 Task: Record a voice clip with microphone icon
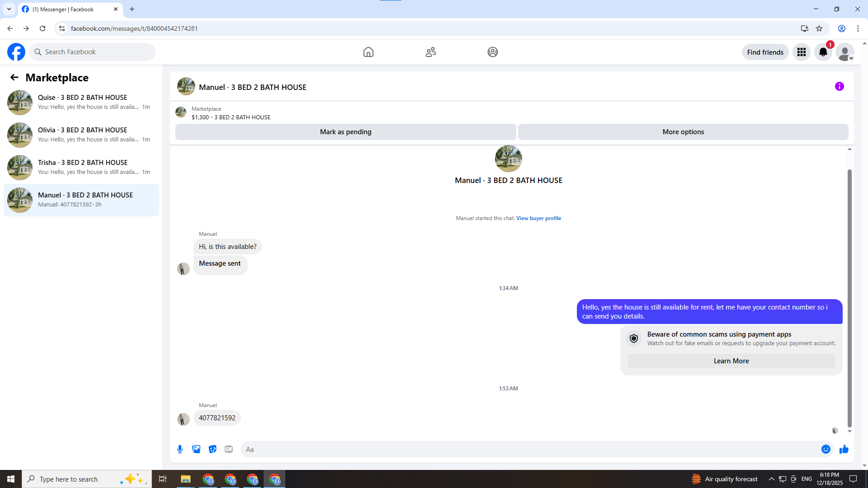[x=180, y=449]
